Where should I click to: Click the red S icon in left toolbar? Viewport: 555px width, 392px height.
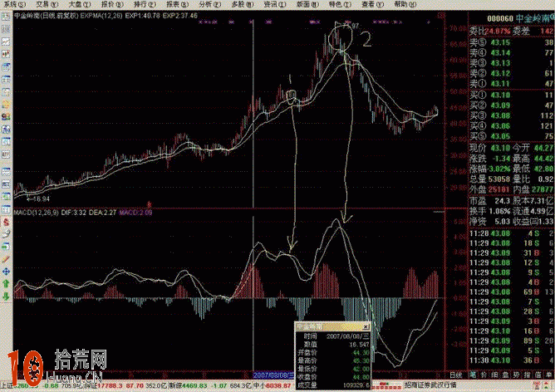6,223
